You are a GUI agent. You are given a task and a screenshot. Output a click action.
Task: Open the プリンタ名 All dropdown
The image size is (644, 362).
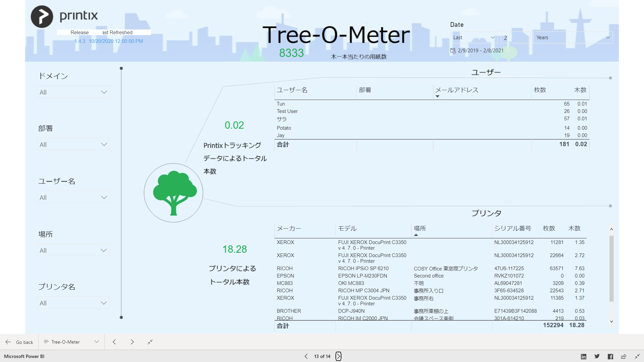coord(73,303)
